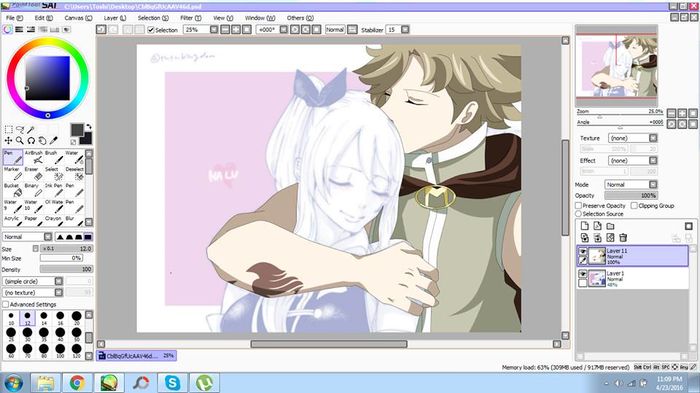Screen dimensions: 700x393
Task: Switch to the open document tab at bottom
Action: point(136,356)
